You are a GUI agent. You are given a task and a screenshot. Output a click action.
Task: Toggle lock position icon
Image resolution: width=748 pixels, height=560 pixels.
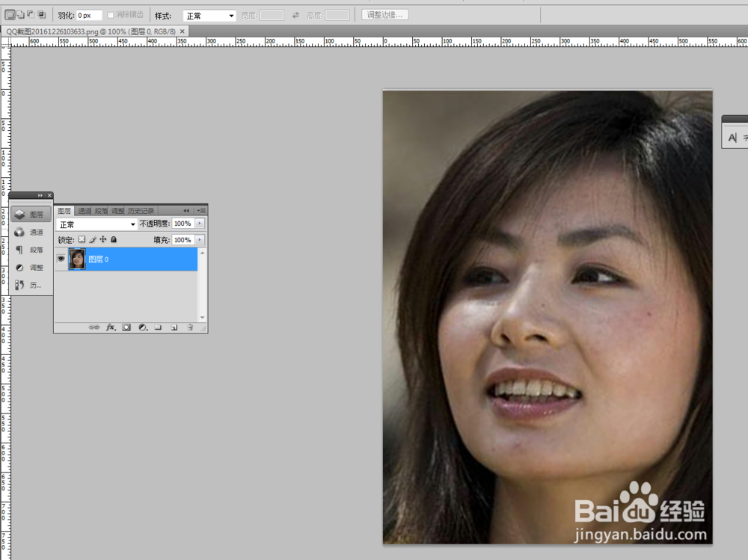tap(103, 239)
